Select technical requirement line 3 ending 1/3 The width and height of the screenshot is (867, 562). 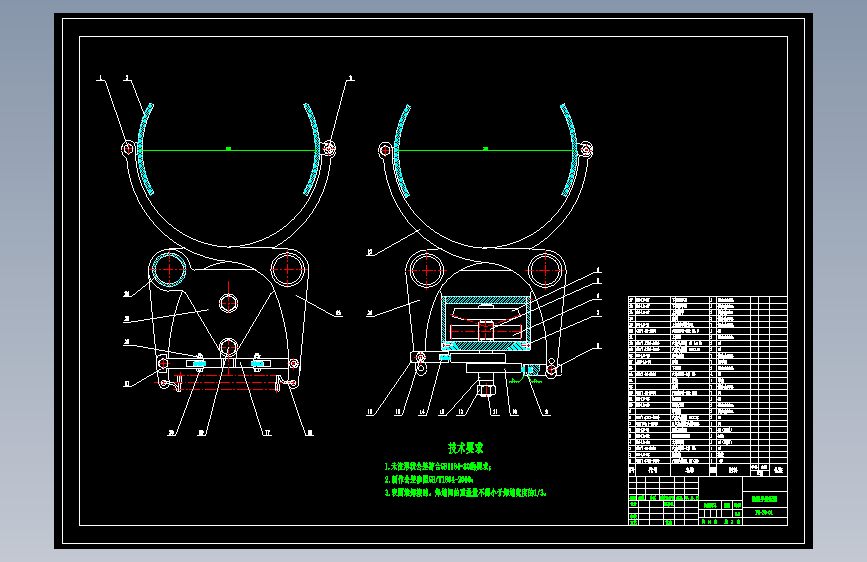coord(466,492)
